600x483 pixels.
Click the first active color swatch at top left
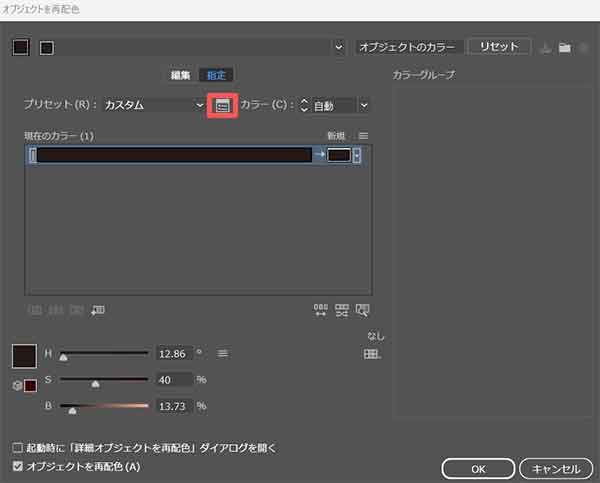pos(21,47)
